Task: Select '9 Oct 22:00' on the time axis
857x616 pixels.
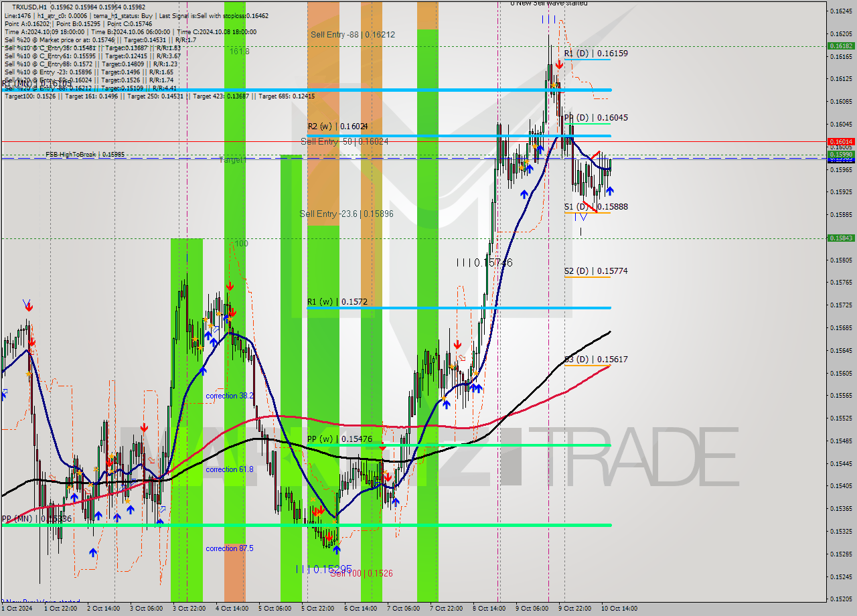Action: point(574,609)
